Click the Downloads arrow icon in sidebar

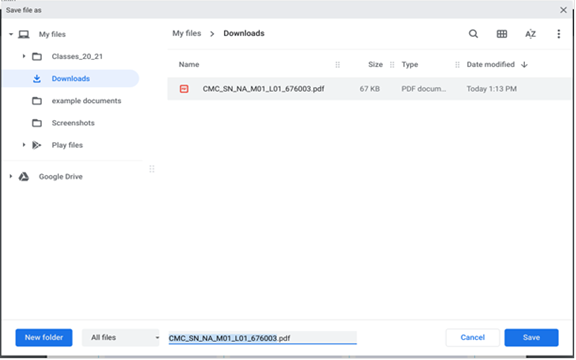(37, 79)
